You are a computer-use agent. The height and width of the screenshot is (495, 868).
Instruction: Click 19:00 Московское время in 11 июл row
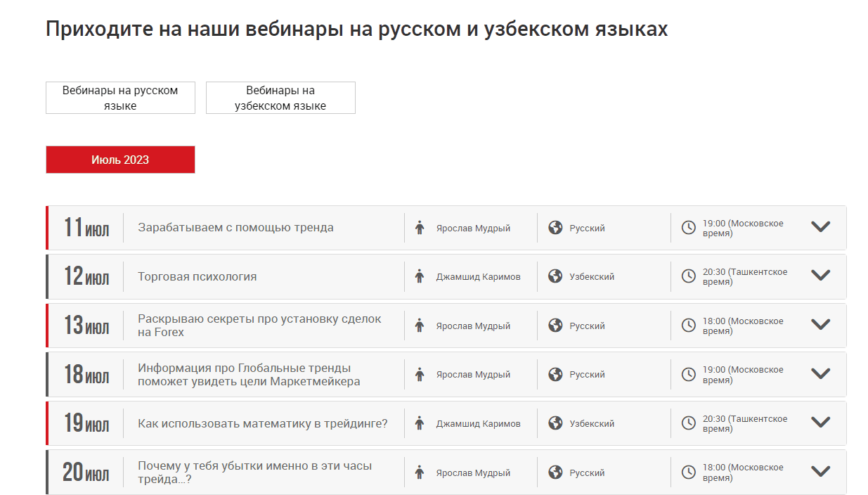(743, 228)
